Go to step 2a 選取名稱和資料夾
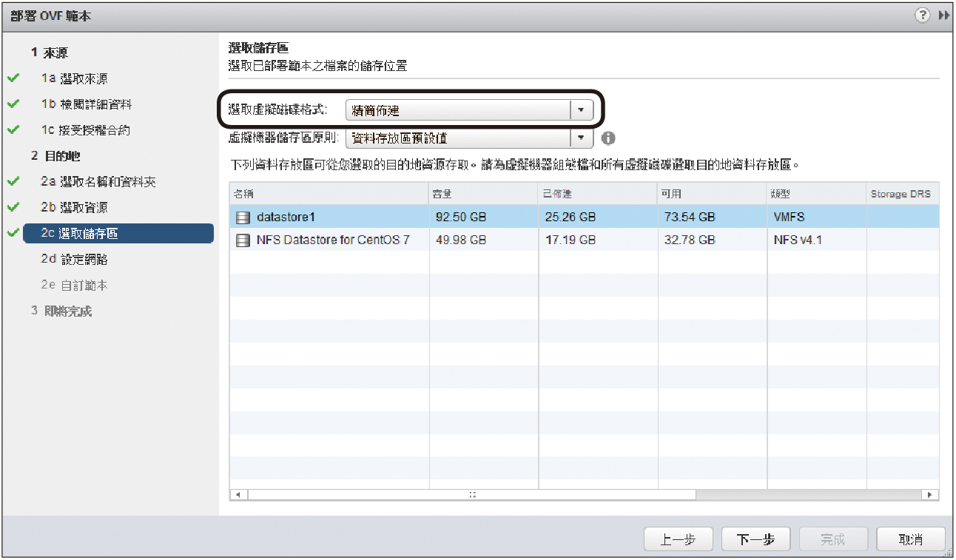Viewport: 956px width, 560px height. tap(98, 182)
